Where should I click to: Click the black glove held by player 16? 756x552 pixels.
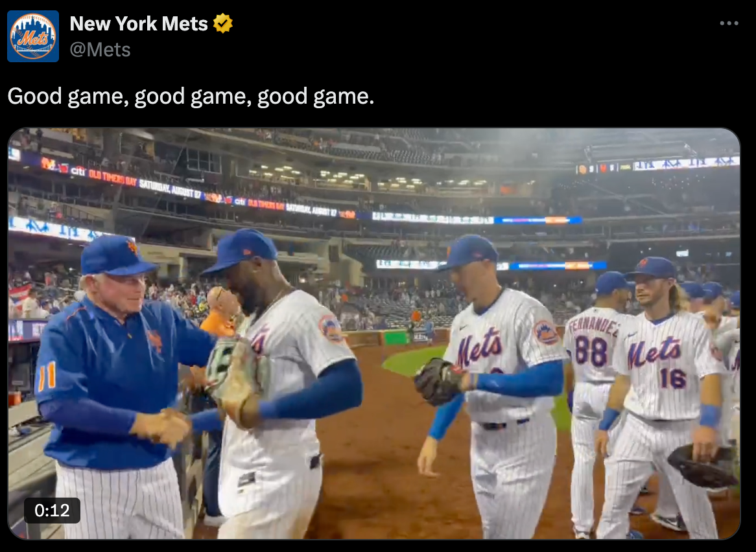[x=703, y=465]
